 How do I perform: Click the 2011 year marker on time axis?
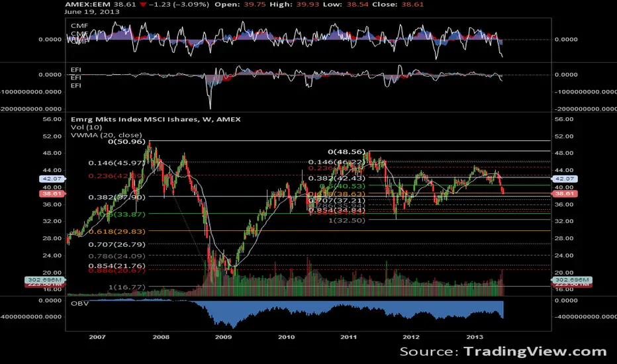point(349,337)
